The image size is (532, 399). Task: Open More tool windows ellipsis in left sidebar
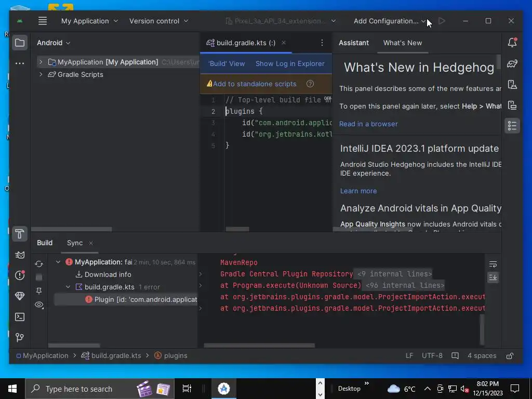point(20,63)
